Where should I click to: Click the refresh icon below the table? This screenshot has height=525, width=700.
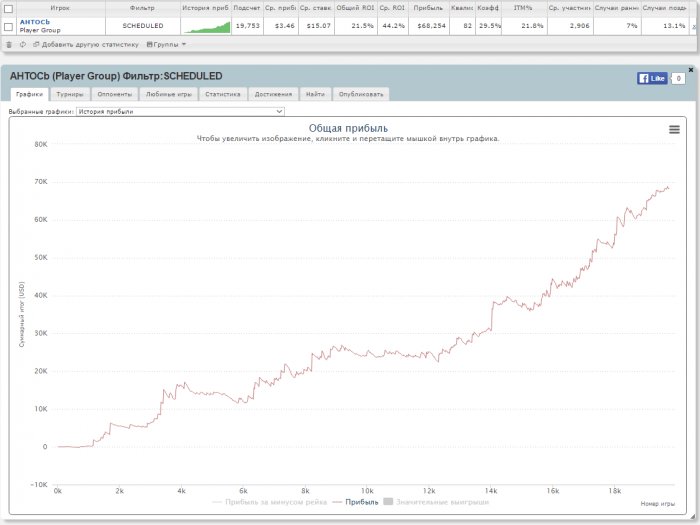[x=22, y=44]
